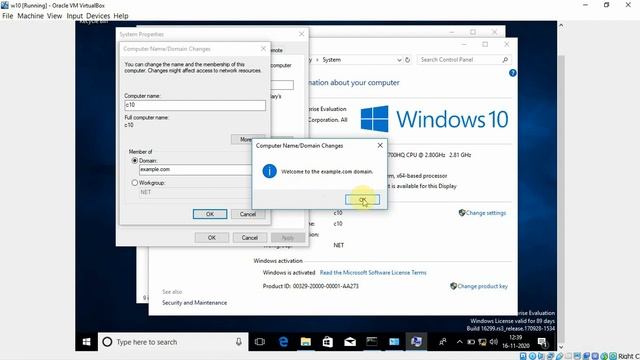The image size is (640, 360).
Task: Open the Windows Start menu
Action: point(87,342)
